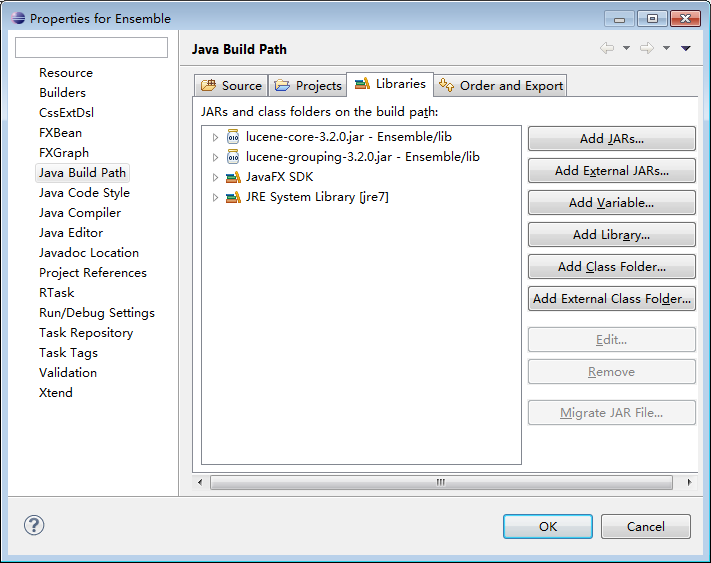Click the horizontal scrollbar thumb

(441, 482)
